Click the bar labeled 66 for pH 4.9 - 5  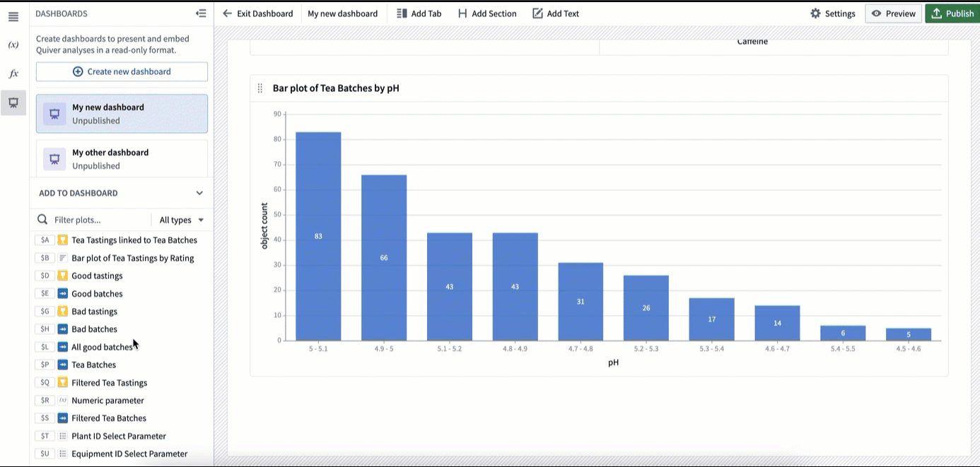pyautogui.click(x=384, y=258)
